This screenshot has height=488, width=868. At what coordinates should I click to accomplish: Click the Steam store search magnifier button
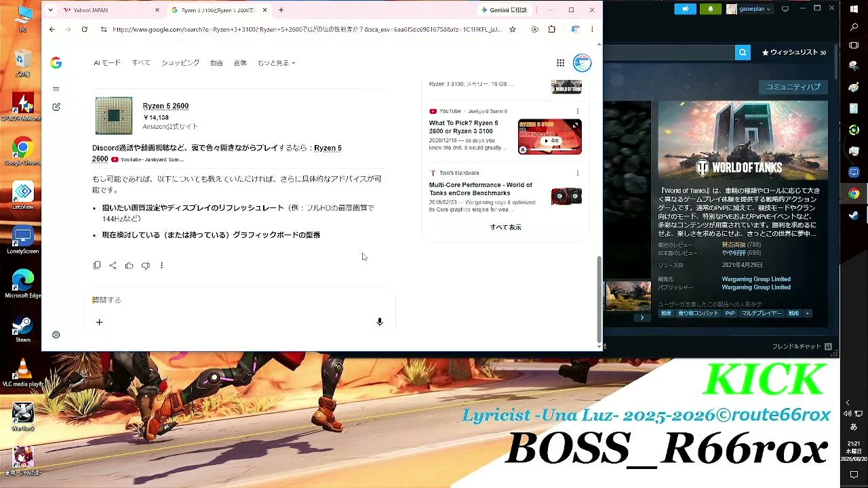pyautogui.click(x=743, y=52)
